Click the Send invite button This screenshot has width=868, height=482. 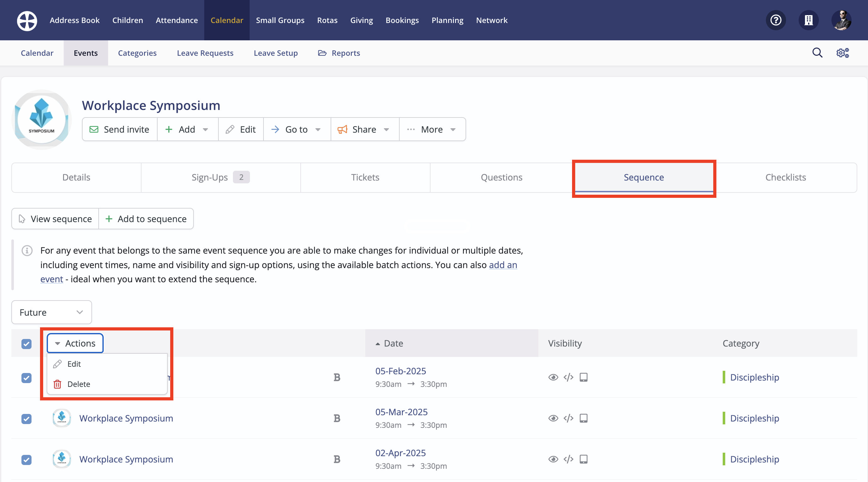tap(120, 129)
